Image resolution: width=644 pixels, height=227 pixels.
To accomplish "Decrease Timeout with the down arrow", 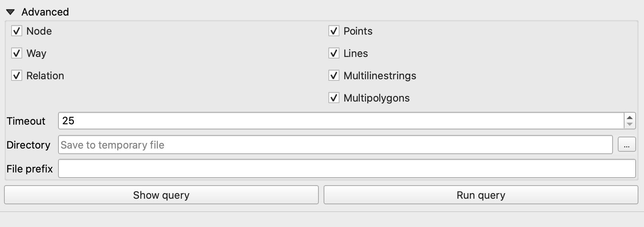I will click(630, 124).
